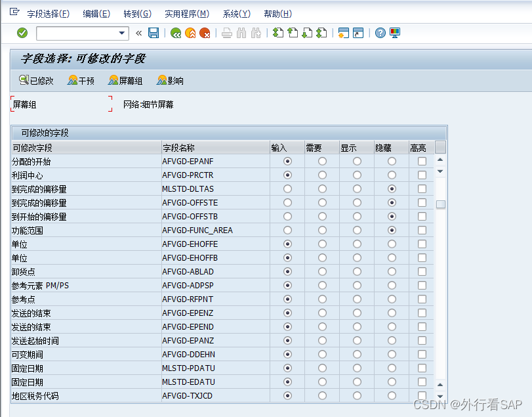
Task: Click the red Cancel icon
Action: pos(205,33)
